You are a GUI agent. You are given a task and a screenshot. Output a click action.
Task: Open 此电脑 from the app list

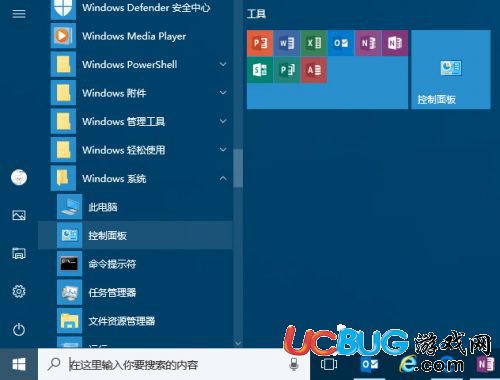(144, 207)
